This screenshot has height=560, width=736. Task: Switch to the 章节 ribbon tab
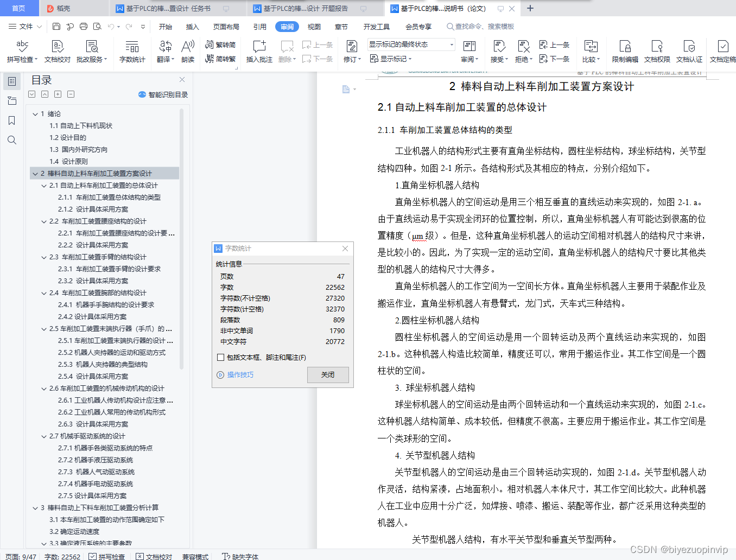point(341,27)
